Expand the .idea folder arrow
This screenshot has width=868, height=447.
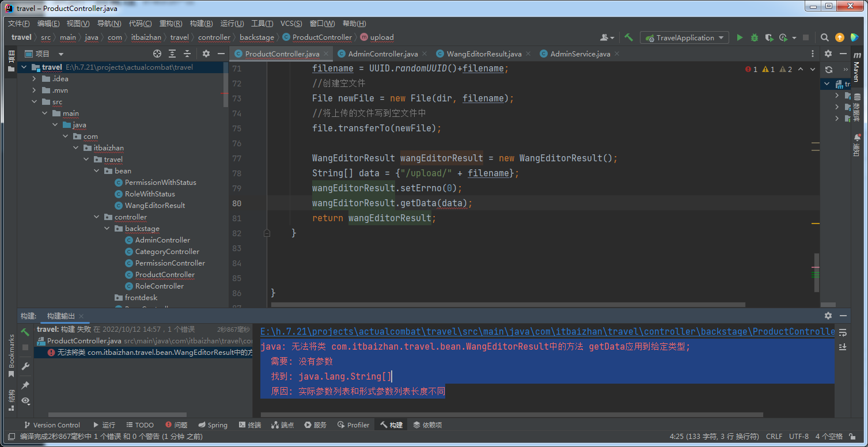click(x=35, y=79)
